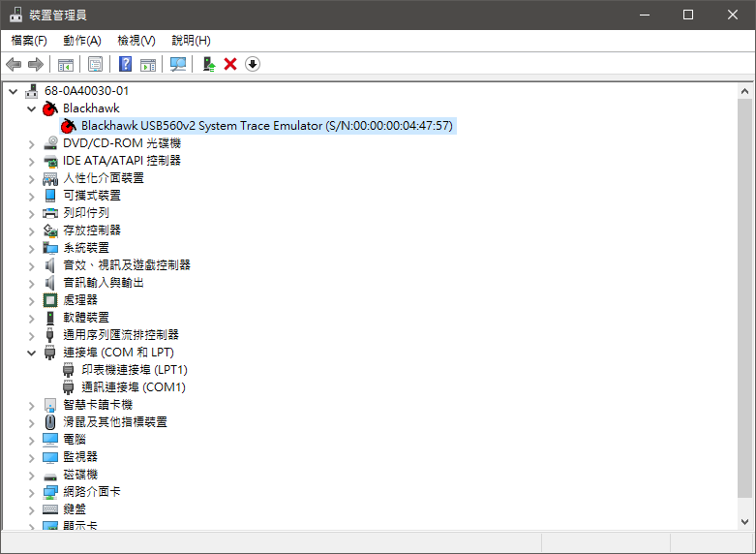Click the 磁碟機 disk drive icon
This screenshot has width=756, height=554.
coord(50,477)
